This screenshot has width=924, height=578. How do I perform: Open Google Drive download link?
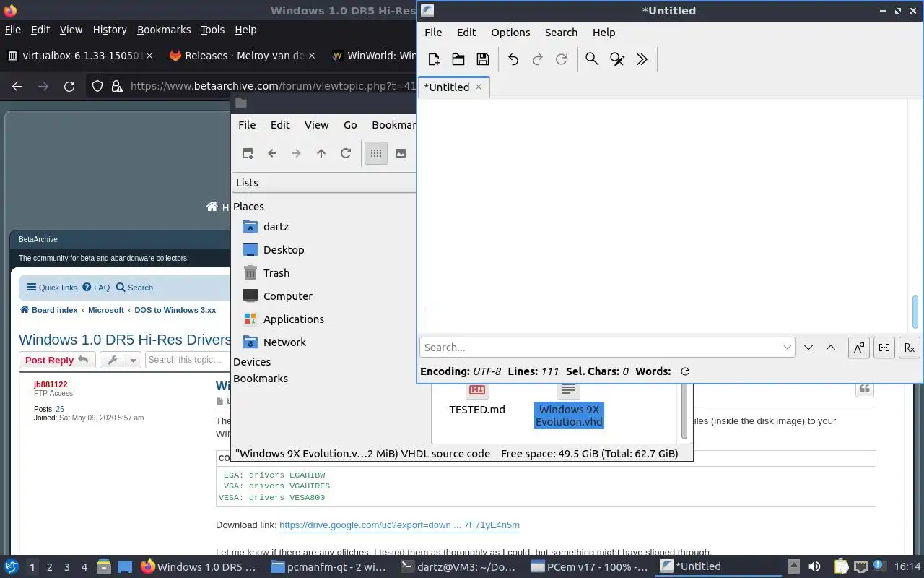coord(399,525)
